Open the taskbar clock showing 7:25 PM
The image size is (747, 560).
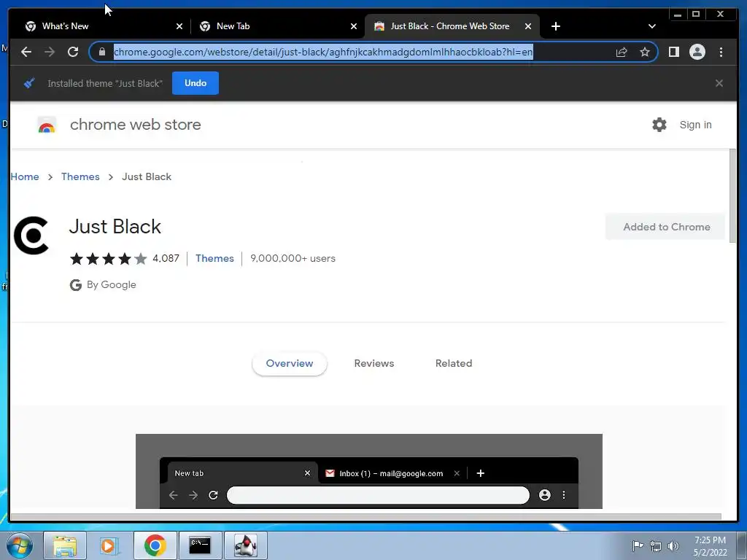point(710,546)
